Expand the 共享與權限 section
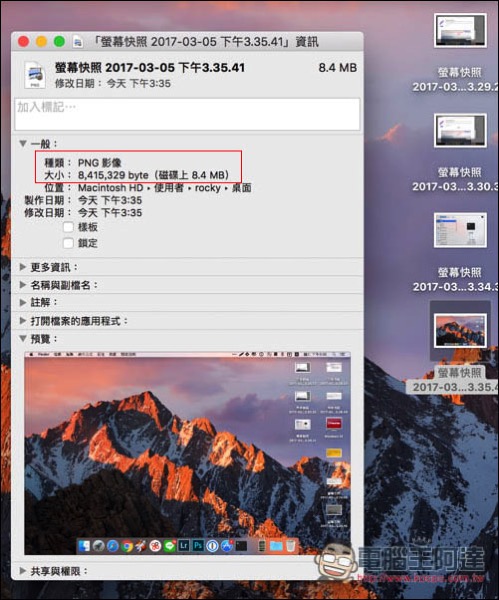The height and width of the screenshot is (600, 499). (x=23, y=571)
